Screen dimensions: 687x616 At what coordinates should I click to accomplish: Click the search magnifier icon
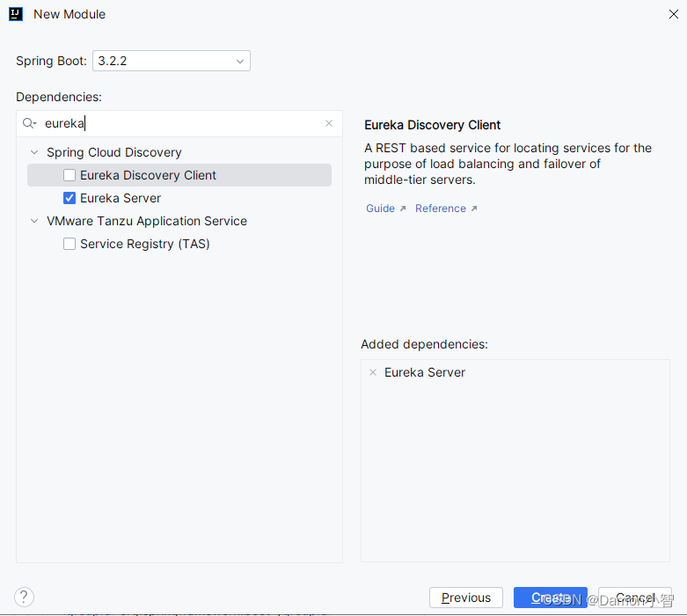[x=29, y=123]
